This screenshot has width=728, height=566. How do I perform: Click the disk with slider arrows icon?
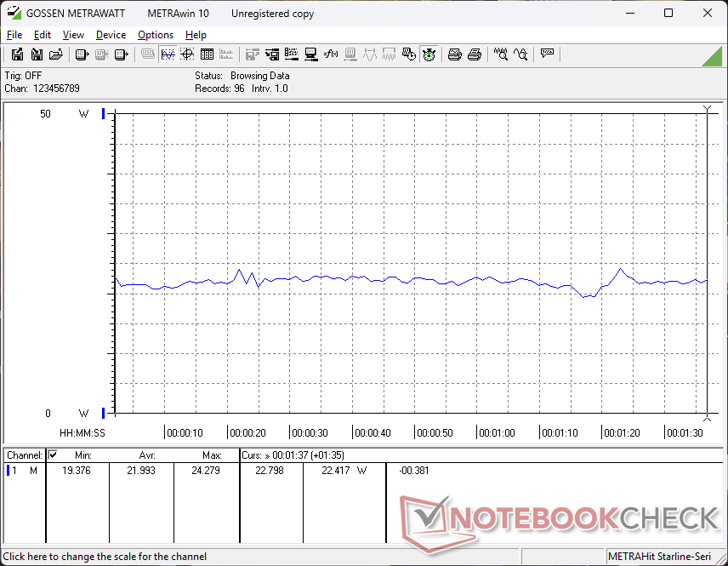tap(272, 54)
